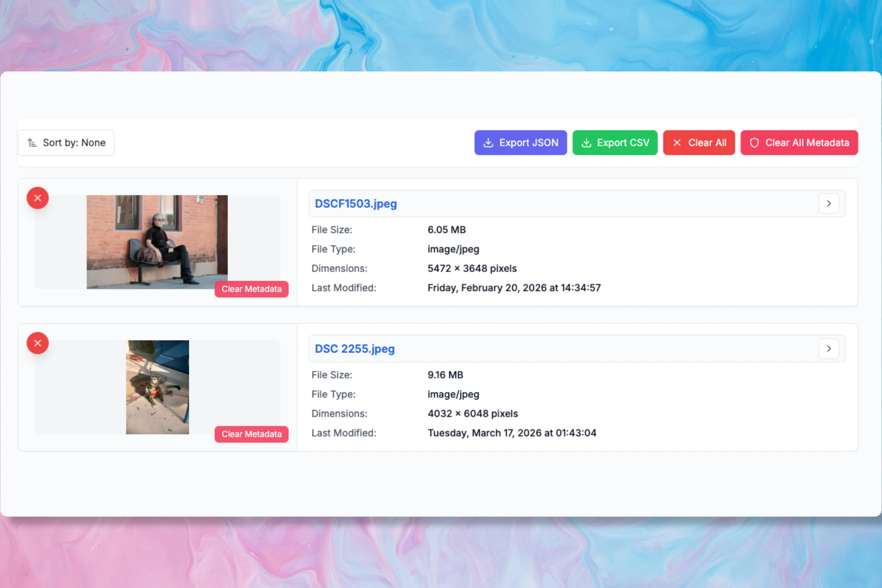The image size is (882, 588).
Task: Click the shield icon on Clear All Metadata
Action: [754, 143]
